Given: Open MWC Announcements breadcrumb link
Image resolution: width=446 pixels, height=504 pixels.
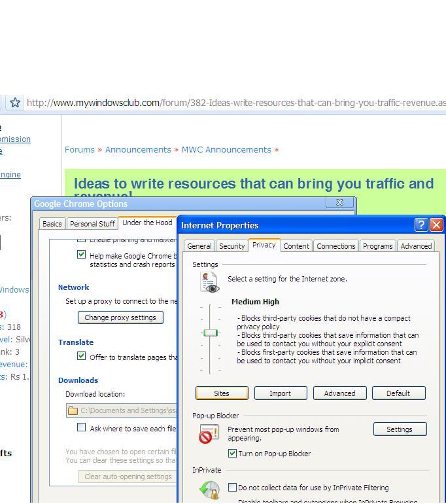Looking at the screenshot, I should [226, 149].
